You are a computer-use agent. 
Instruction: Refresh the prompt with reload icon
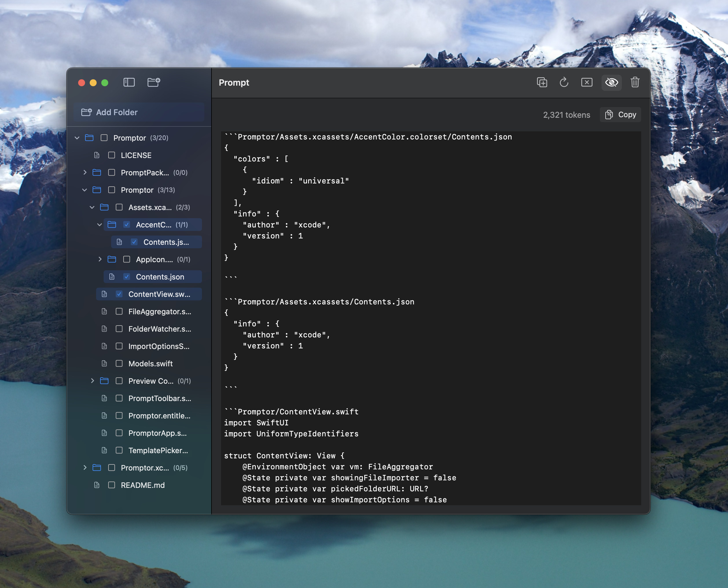pyautogui.click(x=564, y=82)
